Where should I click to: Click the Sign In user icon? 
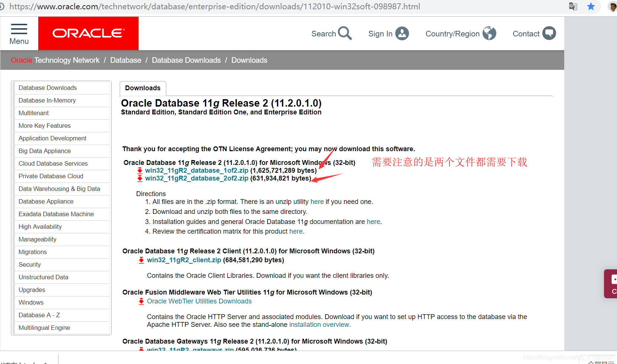[x=402, y=33]
